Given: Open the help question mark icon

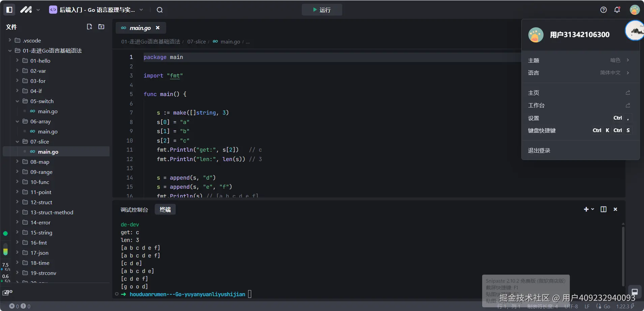Looking at the screenshot, I should [x=603, y=10].
